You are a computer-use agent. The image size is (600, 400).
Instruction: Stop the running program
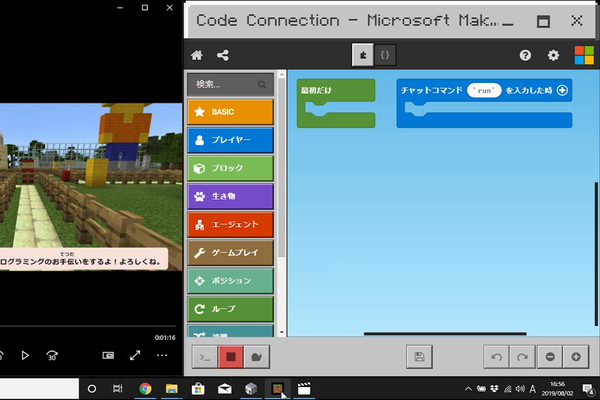[x=231, y=357]
